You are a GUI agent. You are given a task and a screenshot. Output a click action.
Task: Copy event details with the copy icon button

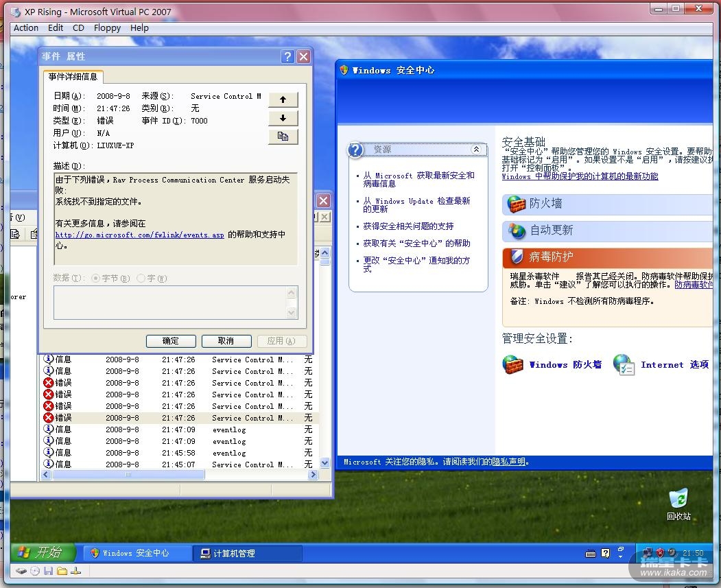tap(283, 137)
